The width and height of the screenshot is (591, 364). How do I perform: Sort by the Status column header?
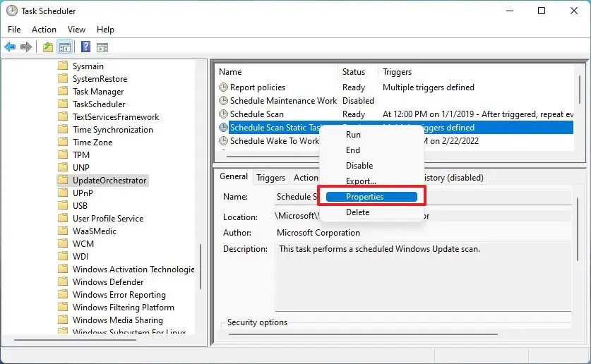358,72
